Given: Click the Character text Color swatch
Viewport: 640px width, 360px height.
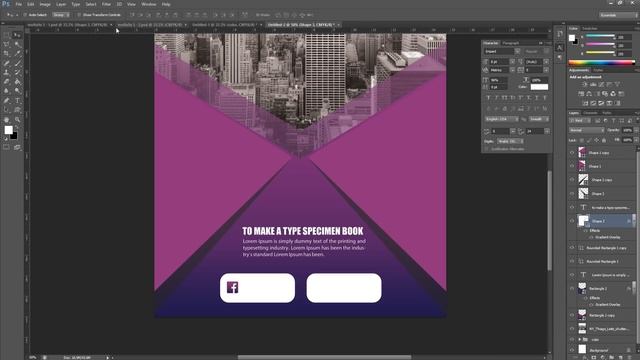Looking at the screenshot, I should (539, 87).
